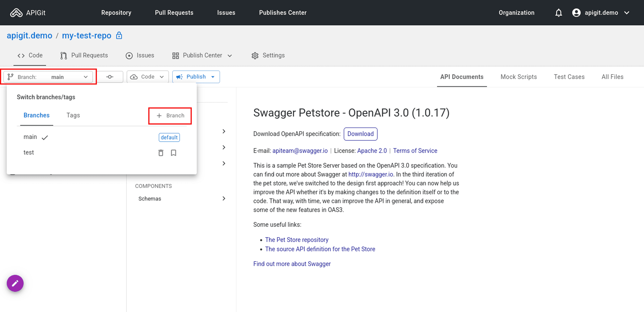
Task: Open the commit history icon button
Action: click(x=110, y=77)
